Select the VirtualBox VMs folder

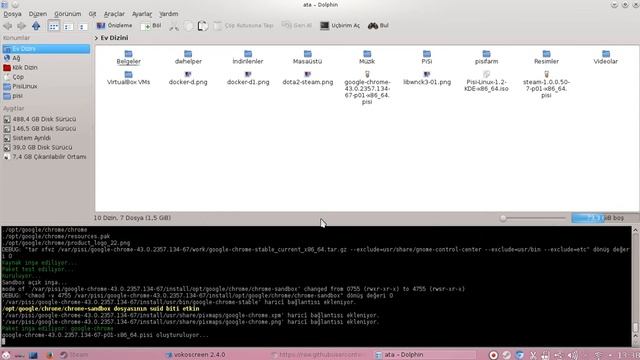click(x=129, y=78)
